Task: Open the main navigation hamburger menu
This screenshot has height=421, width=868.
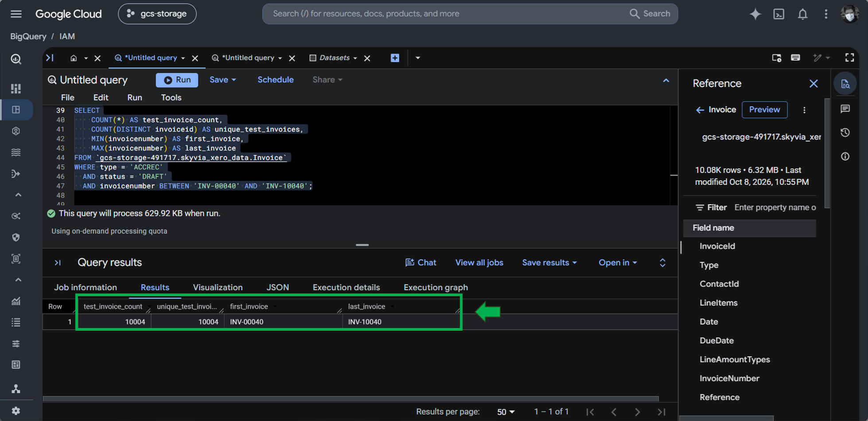Action: [x=16, y=14]
